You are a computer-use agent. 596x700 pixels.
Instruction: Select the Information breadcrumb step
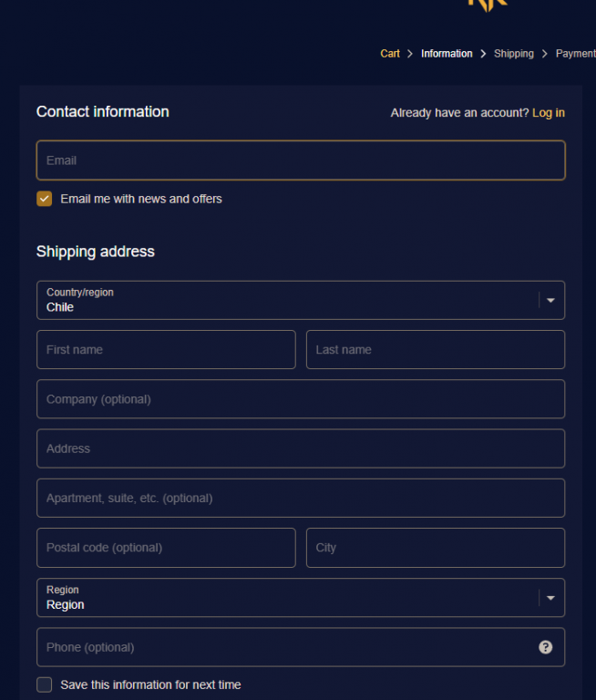(x=447, y=54)
